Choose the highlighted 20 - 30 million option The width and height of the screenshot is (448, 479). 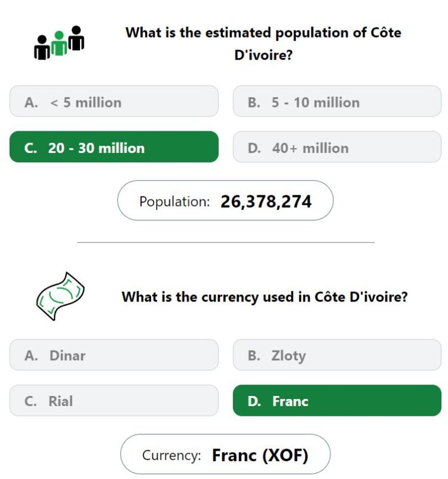click(114, 147)
